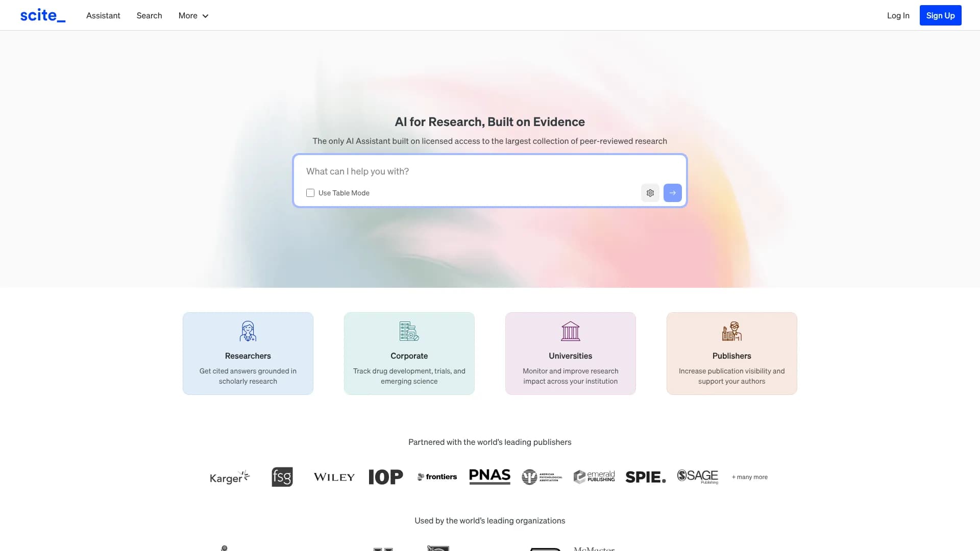This screenshot has height=551, width=980.
Task: Expand the More navigation dropdown
Action: pyautogui.click(x=193, y=15)
